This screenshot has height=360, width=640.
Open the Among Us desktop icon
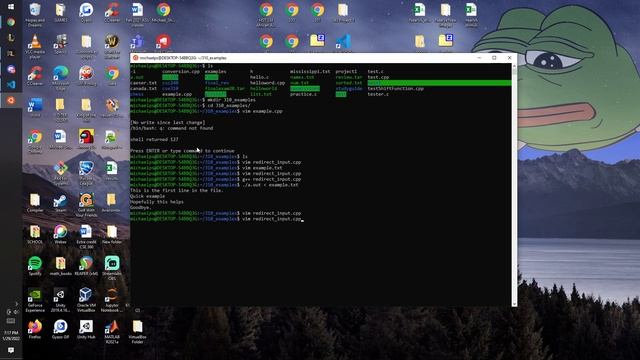tap(86, 139)
